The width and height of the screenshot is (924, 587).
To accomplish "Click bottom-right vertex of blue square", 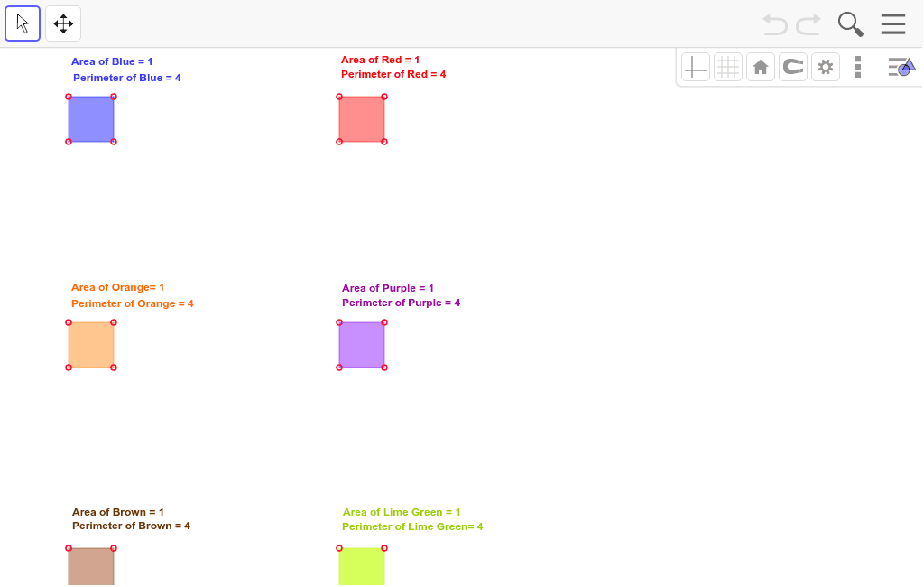I will click(114, 142).
